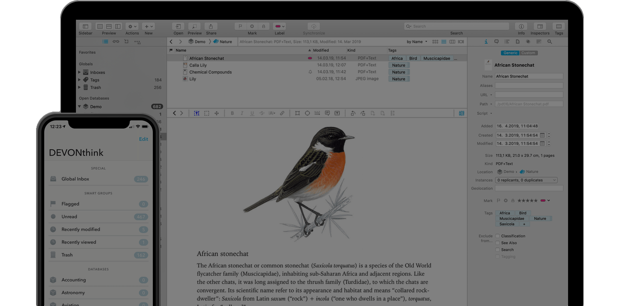This screenshot has width=644, height=306.
Task: Click the Info toolbar icon
Action: click(521, 26)
